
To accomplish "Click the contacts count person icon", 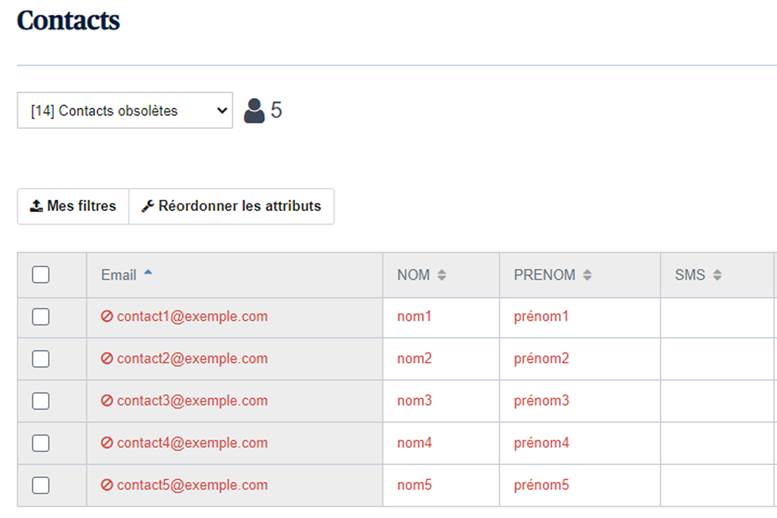I will (255, 110).
